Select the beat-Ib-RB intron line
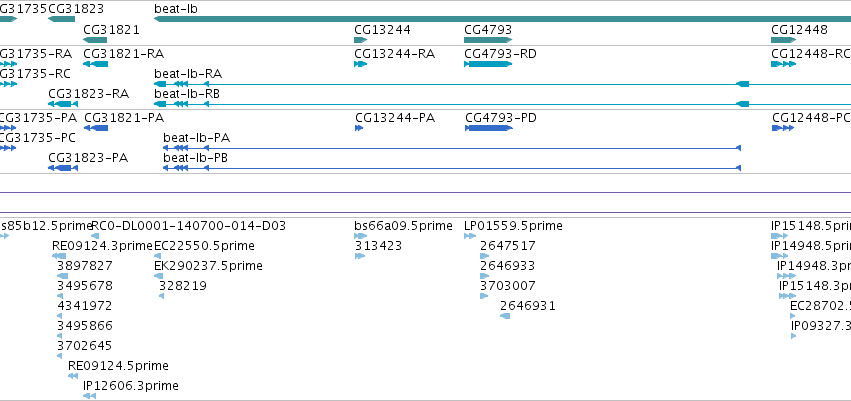This screenshot has height=401, width=851. coord(471,104)
